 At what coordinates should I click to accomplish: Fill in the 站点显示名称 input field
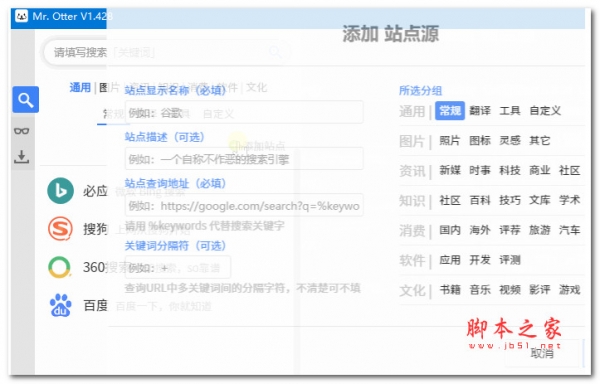244,112
